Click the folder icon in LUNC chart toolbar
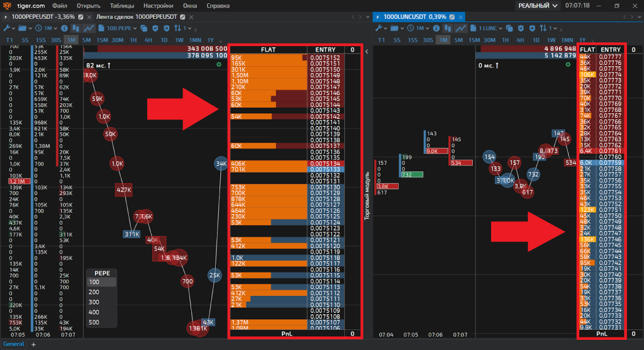This screenshot has width=644, height=350. [x=394, y=28]
